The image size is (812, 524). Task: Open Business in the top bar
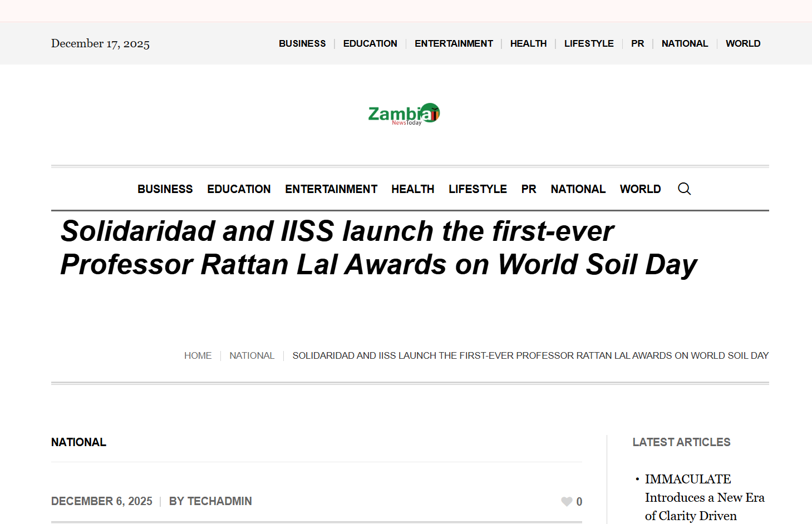click(x=302, y=43)
